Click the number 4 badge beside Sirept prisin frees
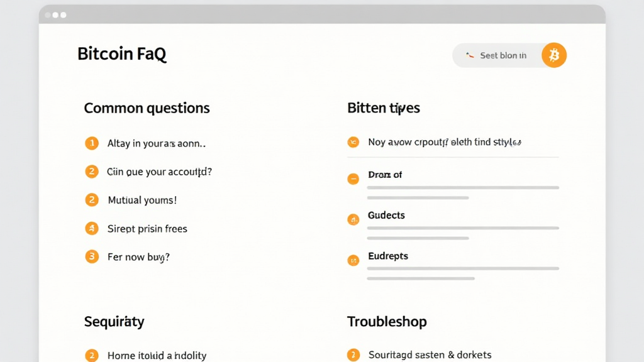Viewport: 644px width, 362px height. point(92,228)
